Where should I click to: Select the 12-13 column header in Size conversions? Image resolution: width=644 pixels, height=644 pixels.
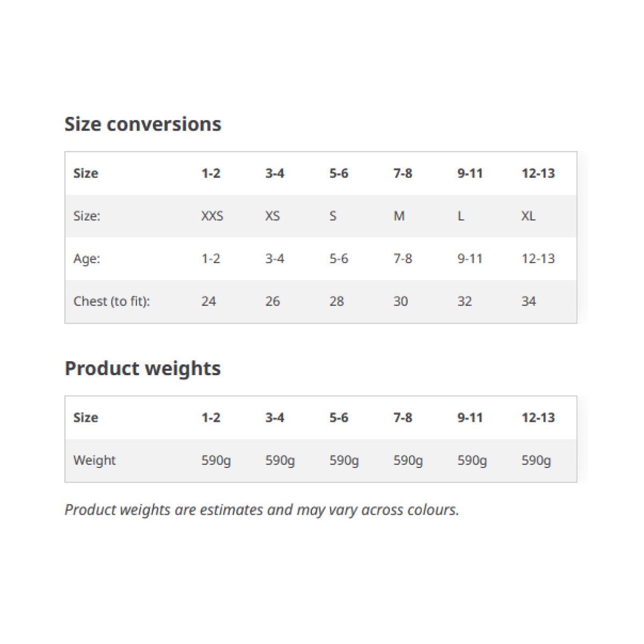[538, 173]
